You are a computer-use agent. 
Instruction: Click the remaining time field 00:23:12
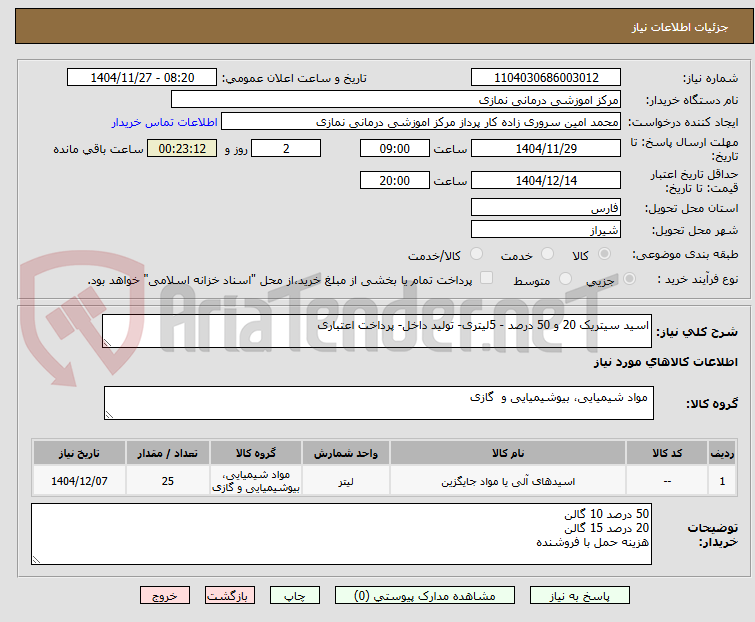[x=182, y=148]
